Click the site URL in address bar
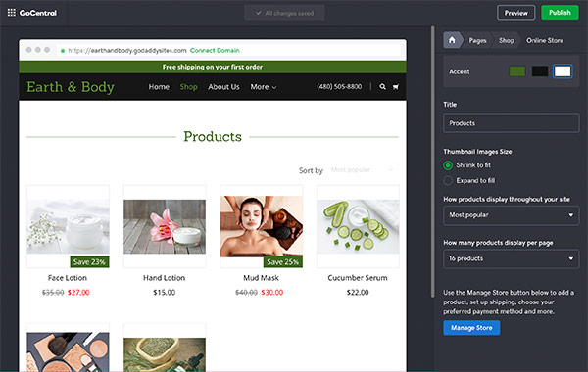The image size is (588, 372). [127, 51]
